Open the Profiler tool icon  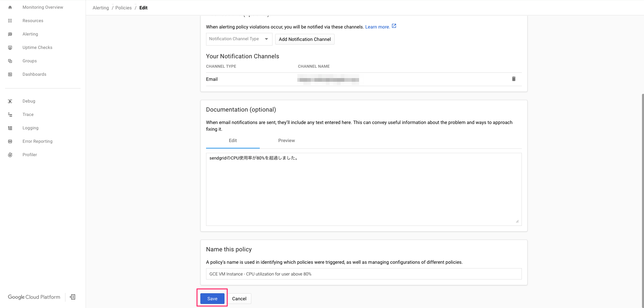coord(10,155)
